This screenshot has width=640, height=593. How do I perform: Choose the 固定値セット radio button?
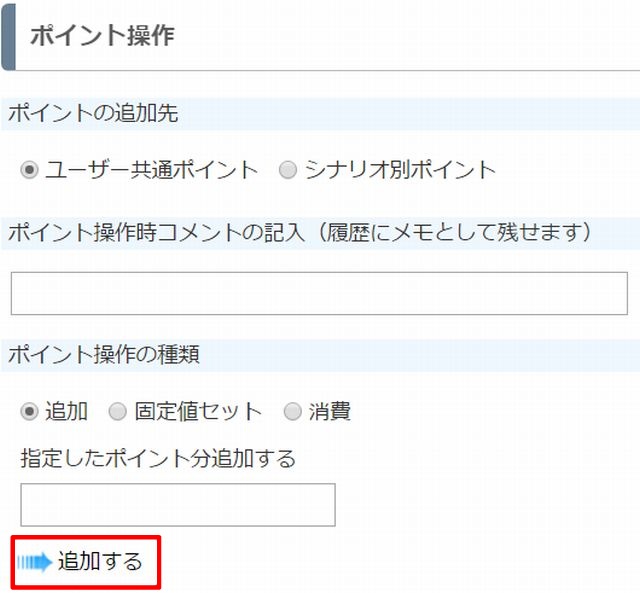(118, 411)
